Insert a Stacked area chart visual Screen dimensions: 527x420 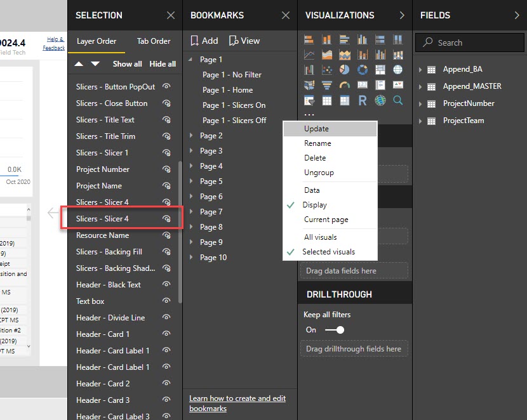click(345, 55)
